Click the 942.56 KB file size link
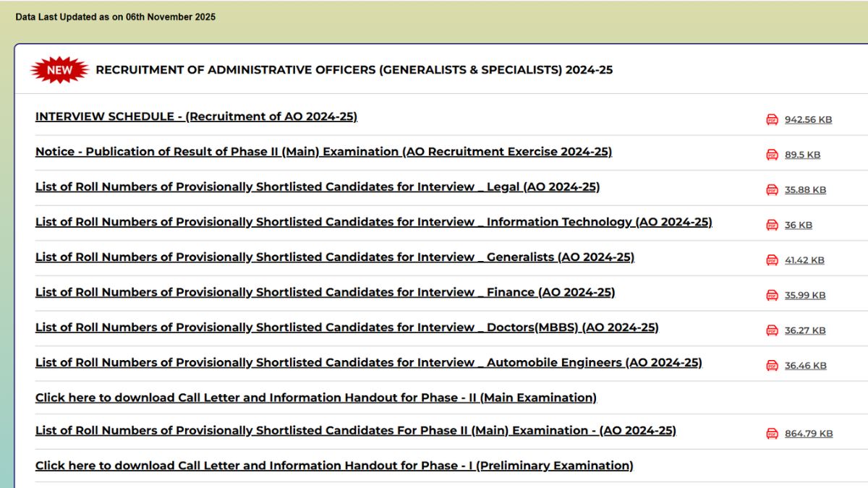This screenshot has height=488, width=868. pyautogui.click(x=808, y=120)
